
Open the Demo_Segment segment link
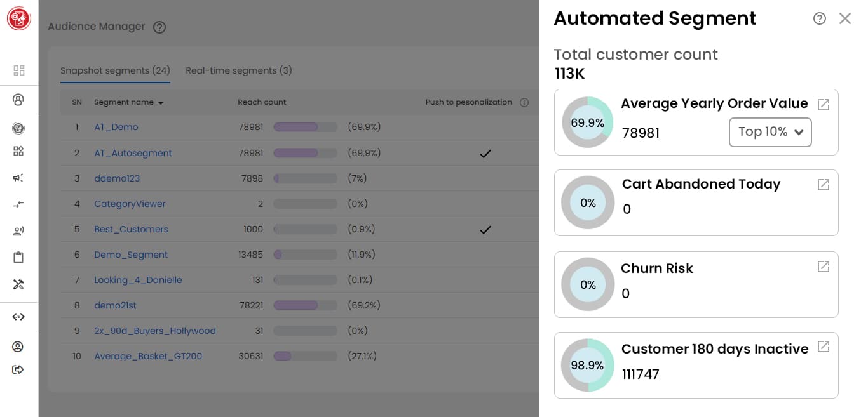(x=131, y=255)
